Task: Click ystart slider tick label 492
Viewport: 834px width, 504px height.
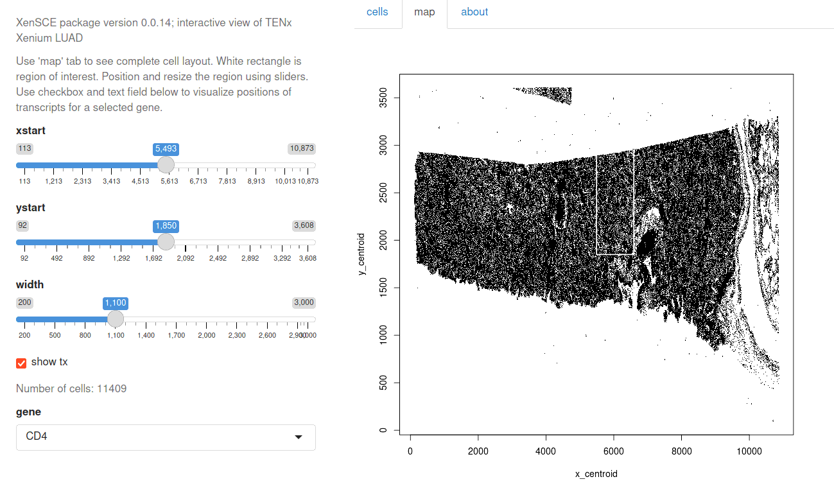Action: click(x=56, y=258)
